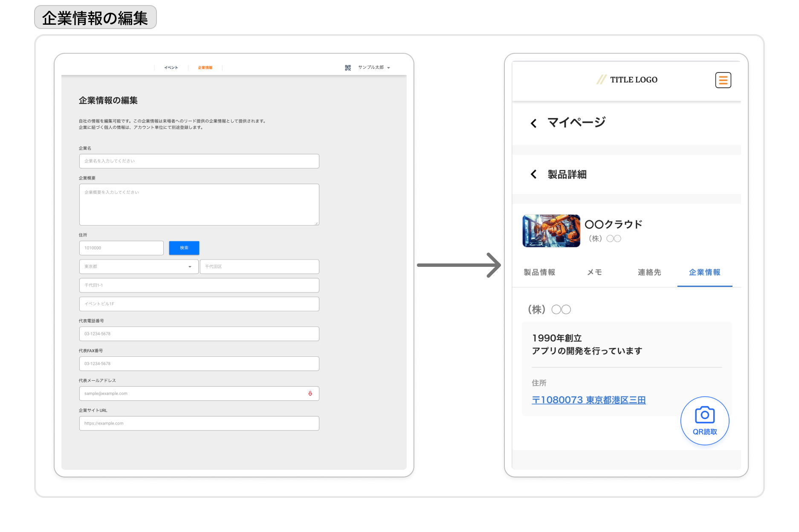Click the blue 検索 button
The image size is (799, 532).
[x=184, y=248]
